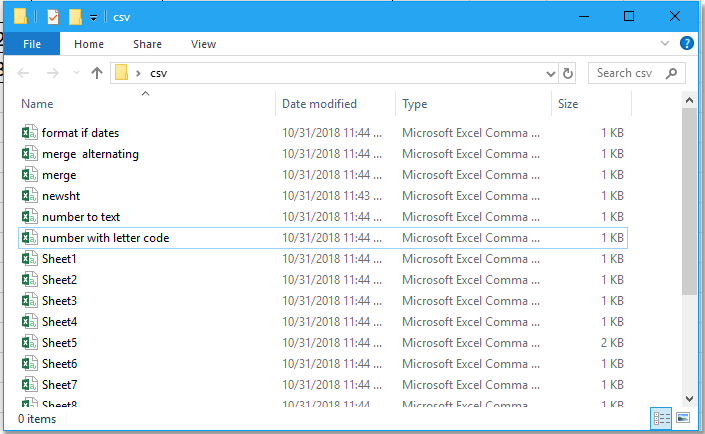
Task: Click the vertical scrollbar down arrow
Action: click(x=688, y=398)
